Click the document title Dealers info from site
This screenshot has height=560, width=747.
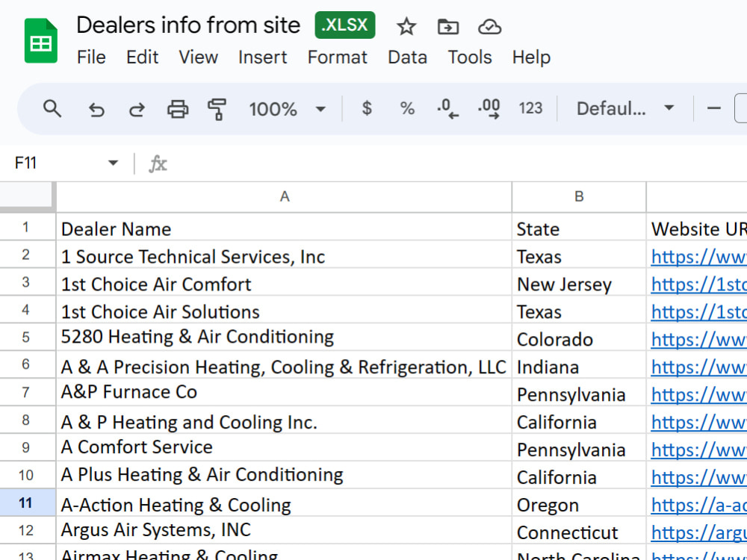click(188, 25)
